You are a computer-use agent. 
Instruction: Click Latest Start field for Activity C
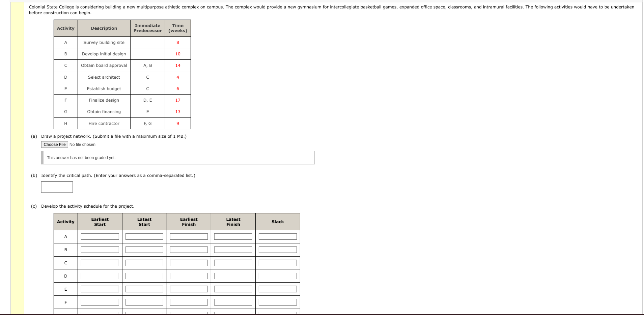click(x=144, y=263)
